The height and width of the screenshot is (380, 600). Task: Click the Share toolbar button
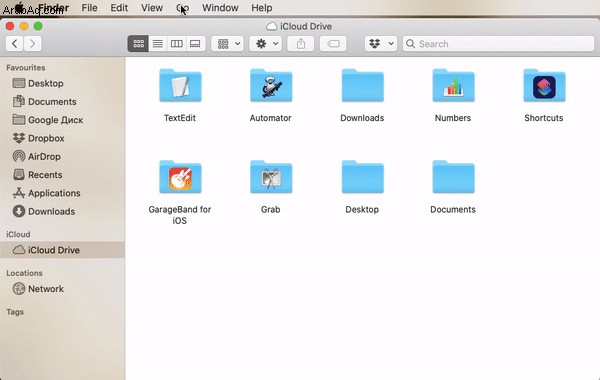click(x=301, y=44)
